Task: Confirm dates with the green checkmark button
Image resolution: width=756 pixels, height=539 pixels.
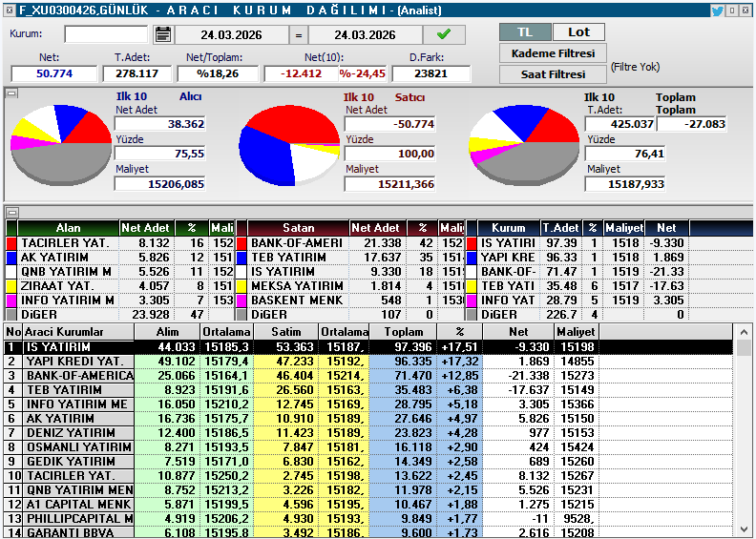Action: [444, 34]
